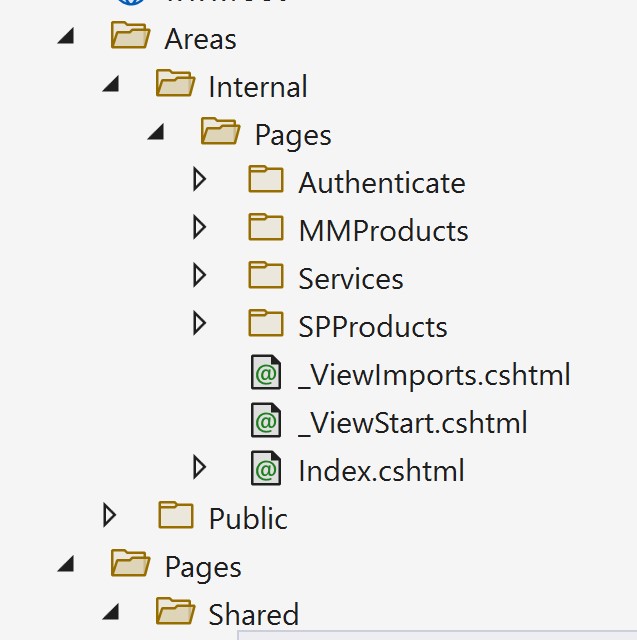Select the Internal label

coord(258,87)
